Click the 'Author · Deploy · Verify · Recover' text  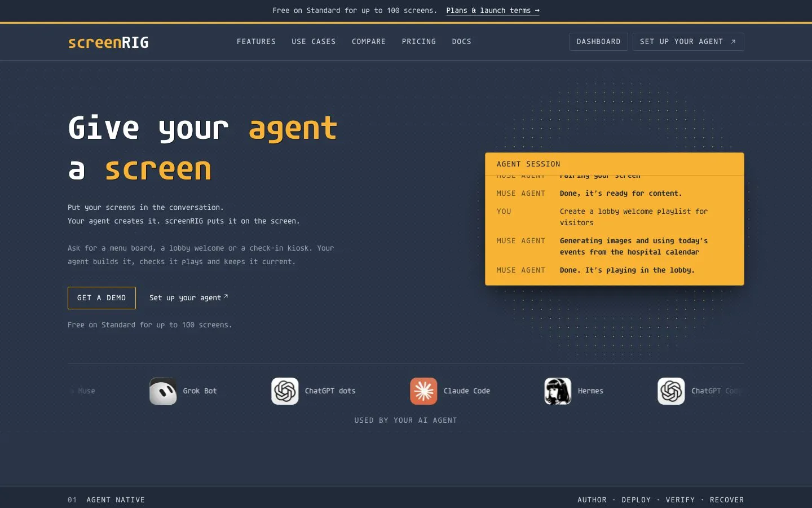pos(661,500)
